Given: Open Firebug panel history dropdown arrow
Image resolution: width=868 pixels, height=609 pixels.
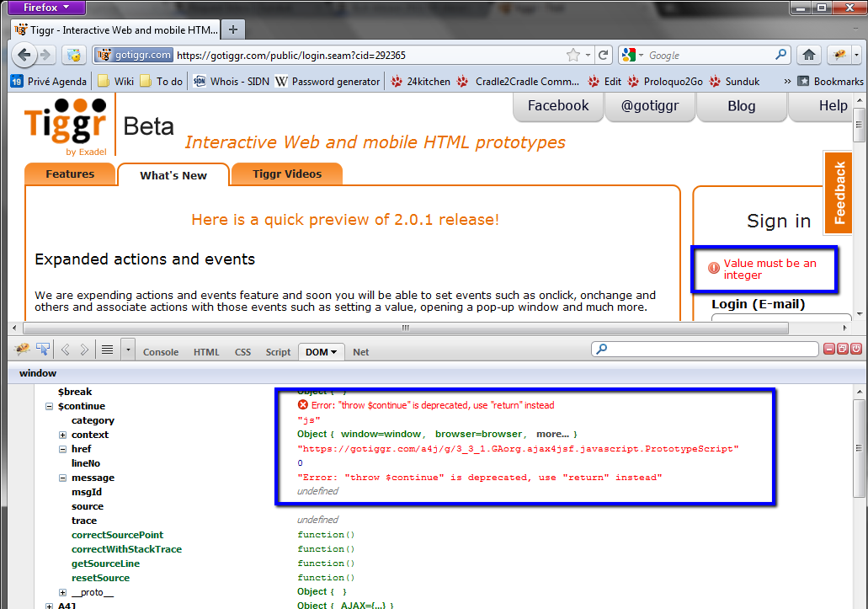Looking at the screenshot, I should 128,350.
